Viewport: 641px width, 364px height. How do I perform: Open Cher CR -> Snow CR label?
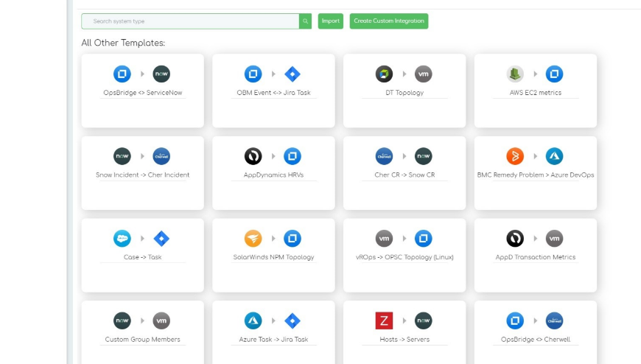[x=404, y=175]
